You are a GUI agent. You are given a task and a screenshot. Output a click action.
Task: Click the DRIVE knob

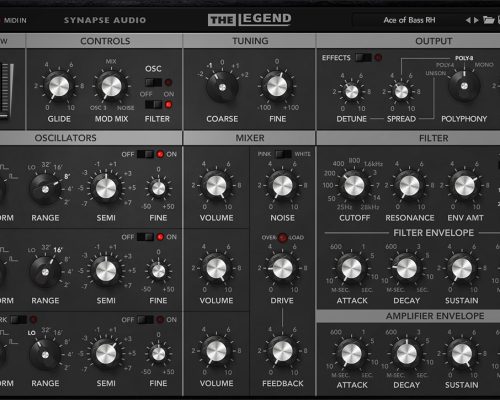[282, 268]
